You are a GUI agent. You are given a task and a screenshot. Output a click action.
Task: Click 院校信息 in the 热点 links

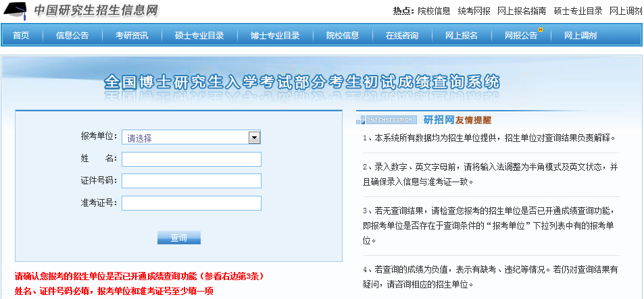[x=434, y=11]
